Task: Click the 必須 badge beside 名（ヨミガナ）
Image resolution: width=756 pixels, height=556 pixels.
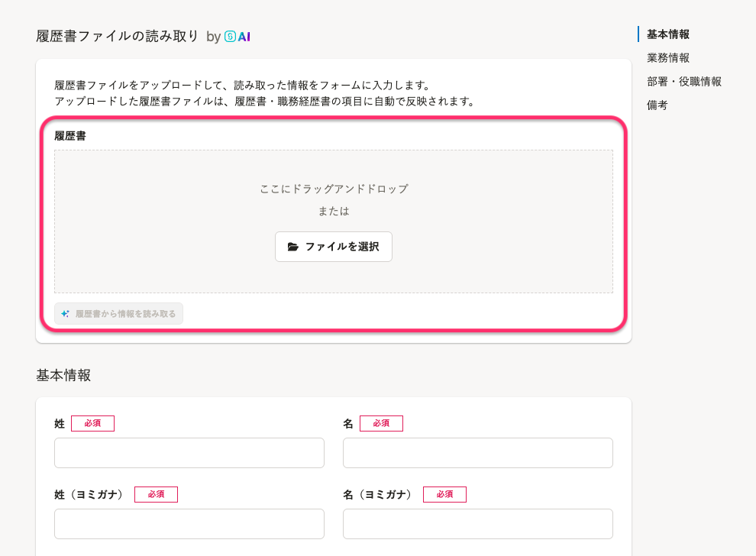Action: 444,494
